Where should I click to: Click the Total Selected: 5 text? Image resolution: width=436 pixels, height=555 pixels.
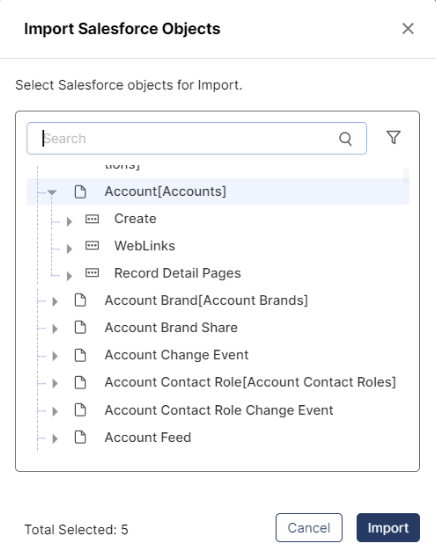pos(76,530)
